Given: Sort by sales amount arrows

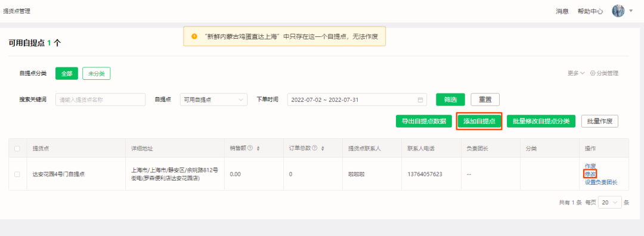Looking at the screenshot, I should coord(258,148).
